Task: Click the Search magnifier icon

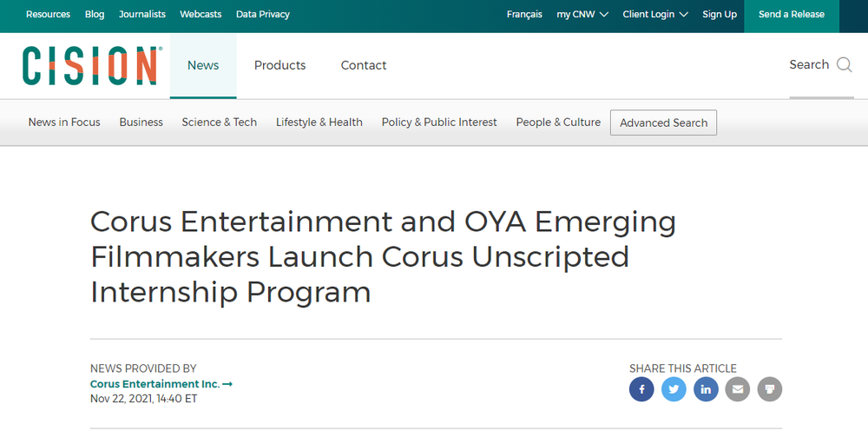Action: [845, 65]
